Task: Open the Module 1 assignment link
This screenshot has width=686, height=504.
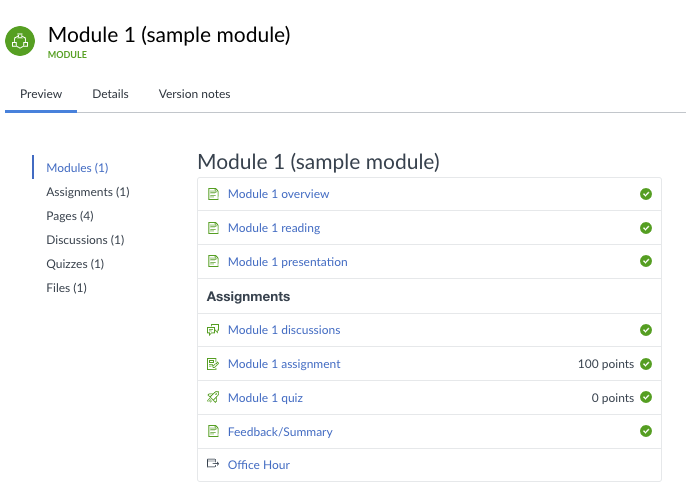Action: pos(284,364)
